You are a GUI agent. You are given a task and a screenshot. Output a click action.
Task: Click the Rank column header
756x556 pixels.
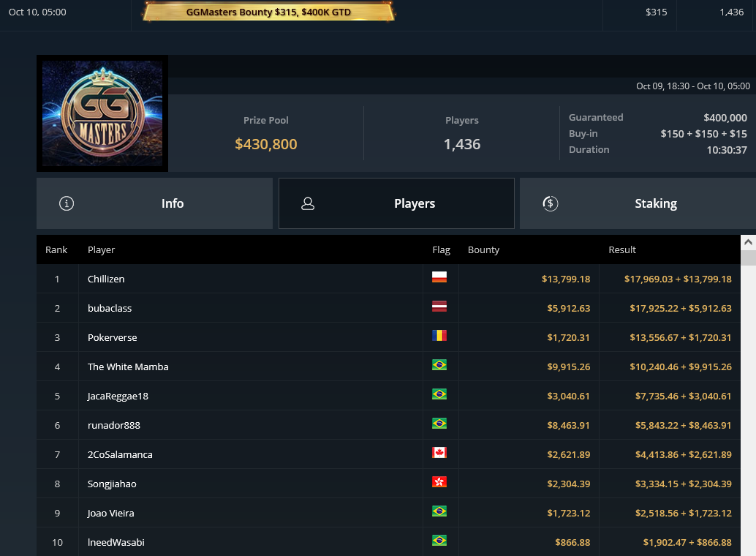pos(56,250)
